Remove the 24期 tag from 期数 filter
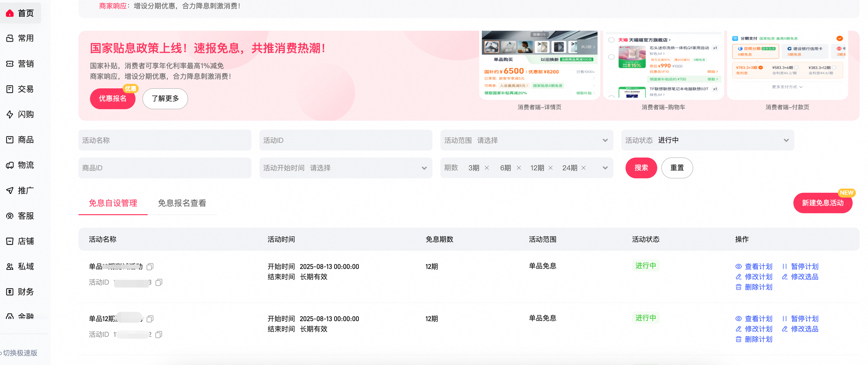The image size is (868, 365). pos(584,168)
